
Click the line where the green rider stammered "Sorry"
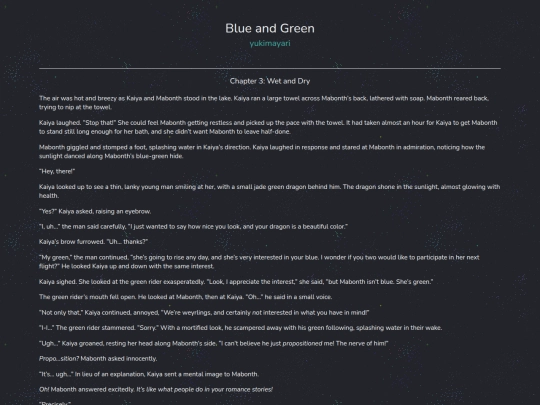240,328
